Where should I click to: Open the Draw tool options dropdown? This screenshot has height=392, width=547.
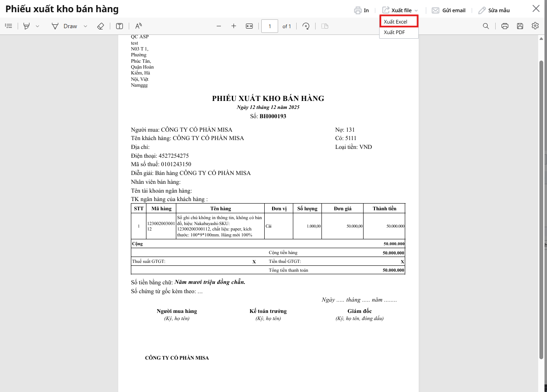click(85, 26)
